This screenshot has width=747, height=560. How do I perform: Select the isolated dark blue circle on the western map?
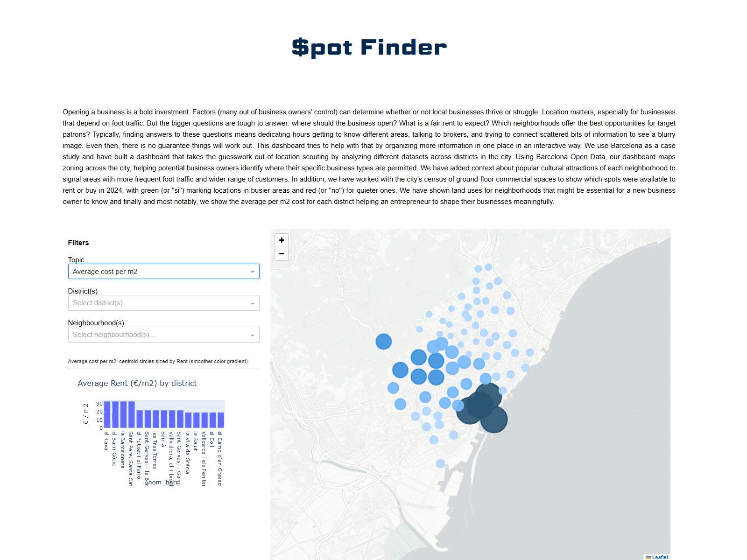pos(383,341)
